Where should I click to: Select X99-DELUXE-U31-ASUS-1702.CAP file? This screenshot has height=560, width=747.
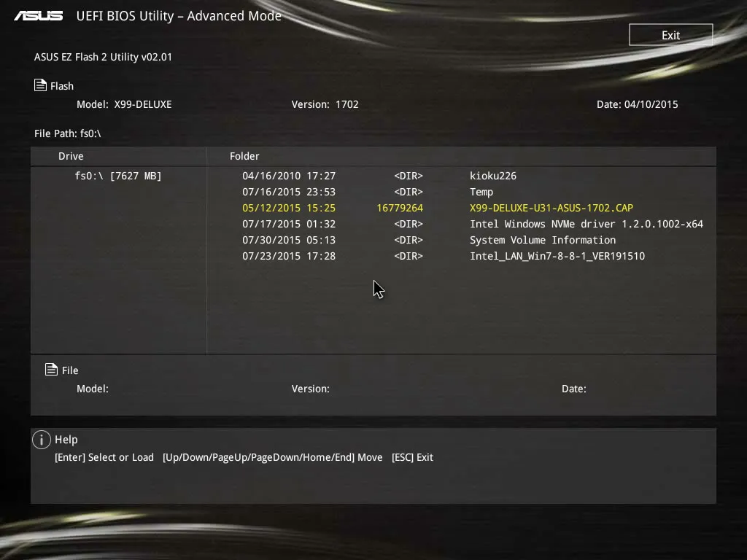[x=551, y=208]
